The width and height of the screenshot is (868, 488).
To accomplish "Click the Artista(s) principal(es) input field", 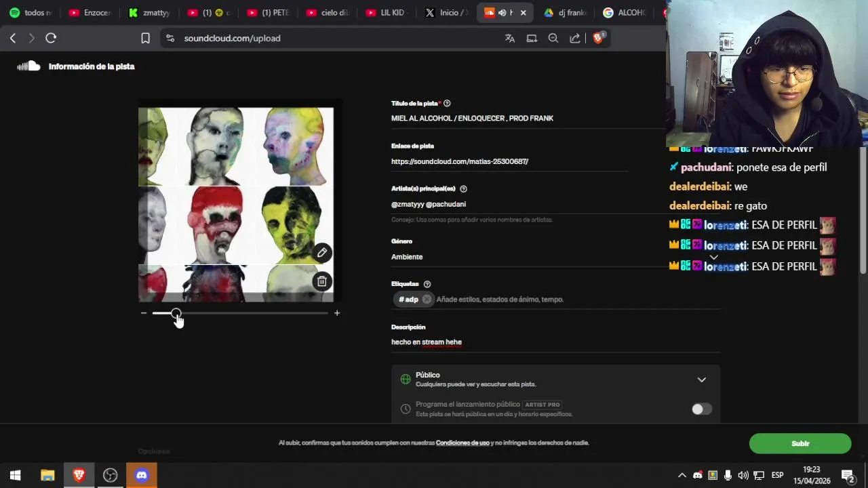I will click(x=555, y=205).
